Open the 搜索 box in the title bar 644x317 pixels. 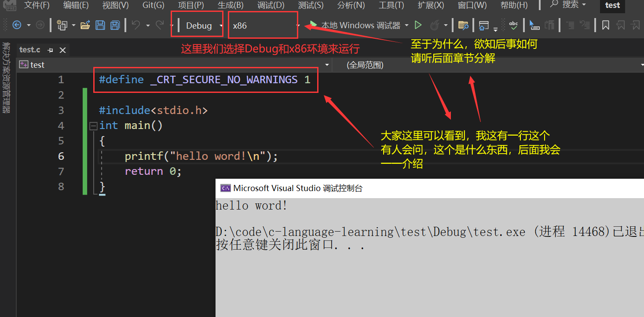(x=568, y=5)
